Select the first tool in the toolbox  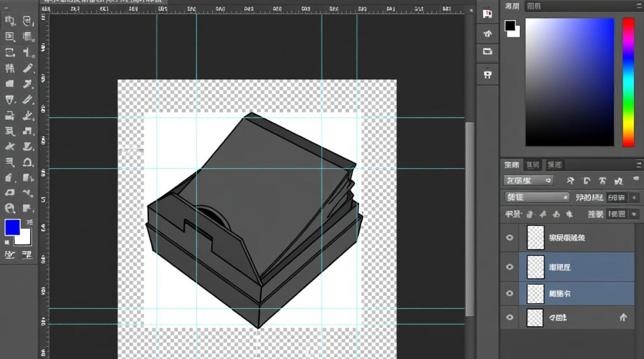coord(10,21)
